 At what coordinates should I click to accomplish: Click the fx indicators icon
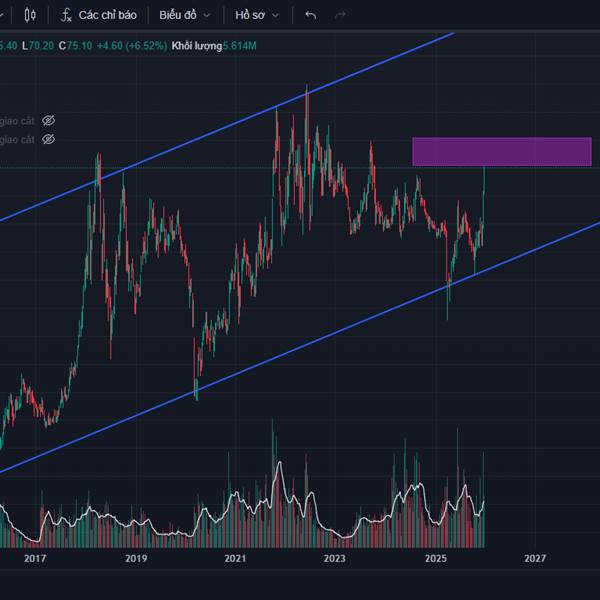[66, 15]
